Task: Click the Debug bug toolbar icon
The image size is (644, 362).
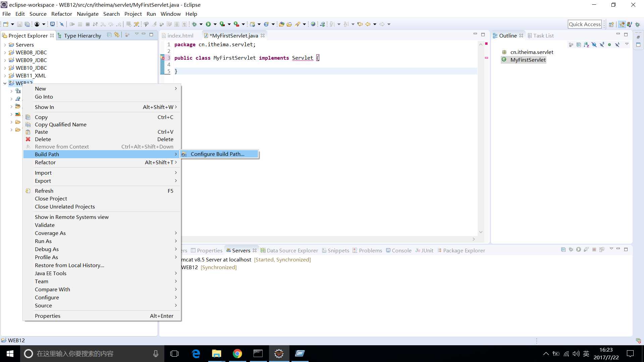Action: click(x=194, y=24)
